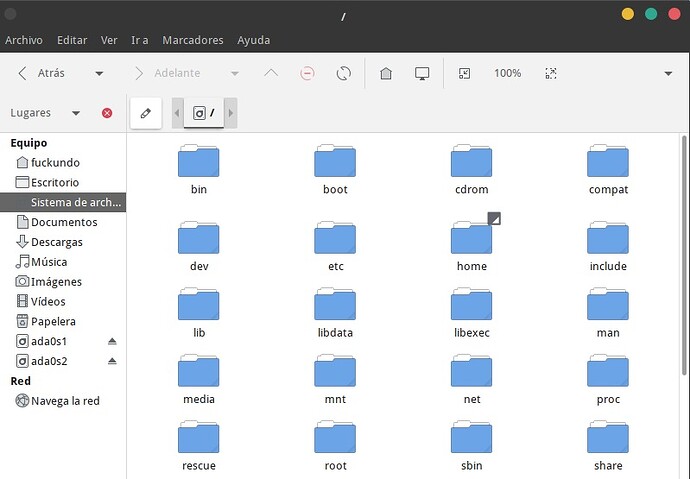Open Imágenes in the sidebar
Image resolution: width=690 pixels, height=479 pixels.
[x=63, y=282]
